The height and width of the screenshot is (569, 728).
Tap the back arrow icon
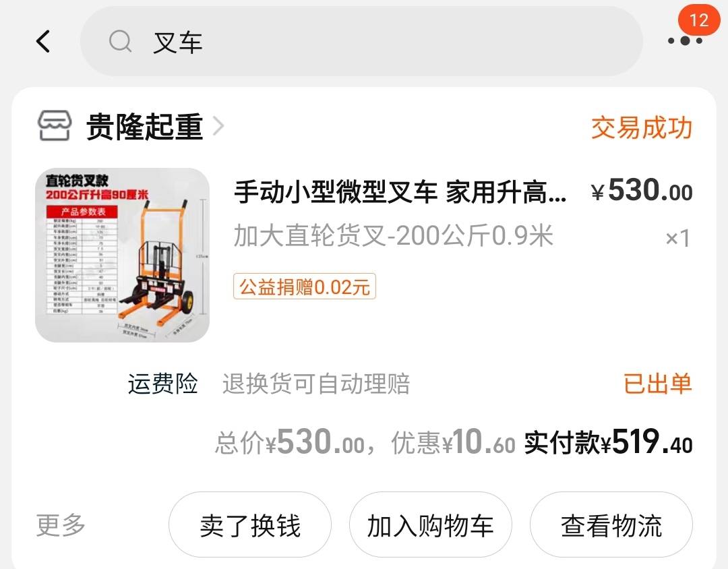pyautogui.click(x=43, y=41)
